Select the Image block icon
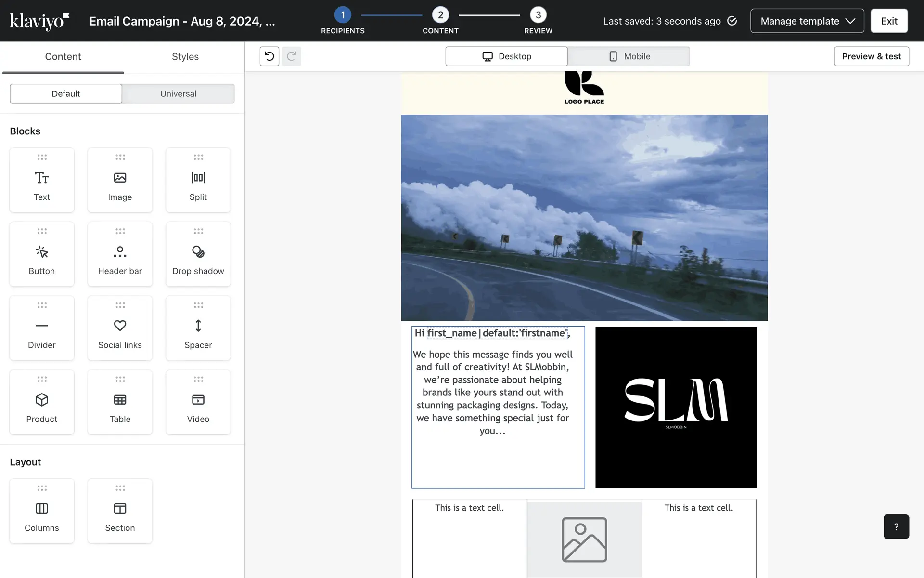Screen dimensions: 924x578 pos(120,178)
